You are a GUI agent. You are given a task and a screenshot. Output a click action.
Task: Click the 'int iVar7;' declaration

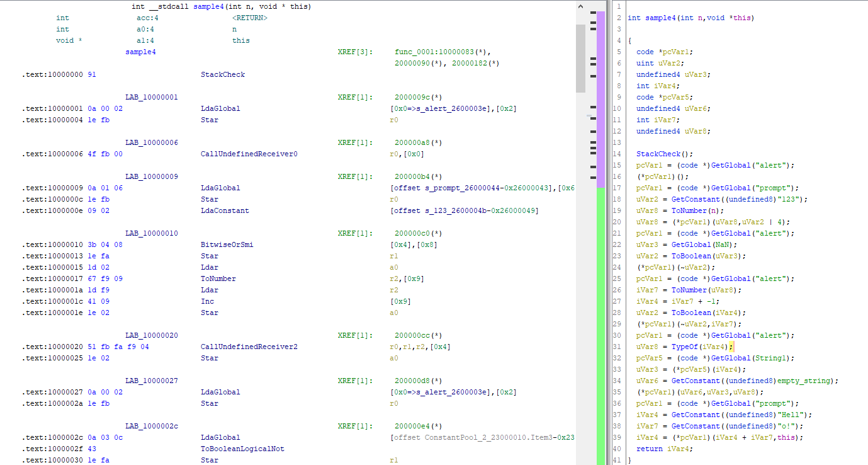click(659, 120)
